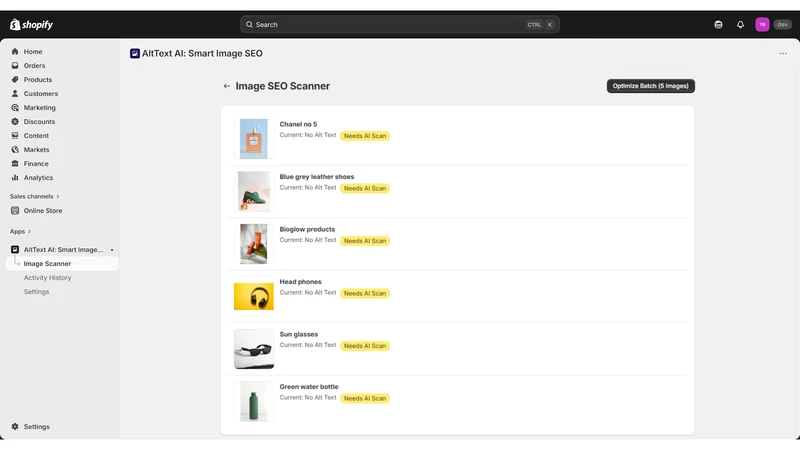Click the Shopify logo
The width and height of the screenshot is (800, 450).
(x=31, y=24)
